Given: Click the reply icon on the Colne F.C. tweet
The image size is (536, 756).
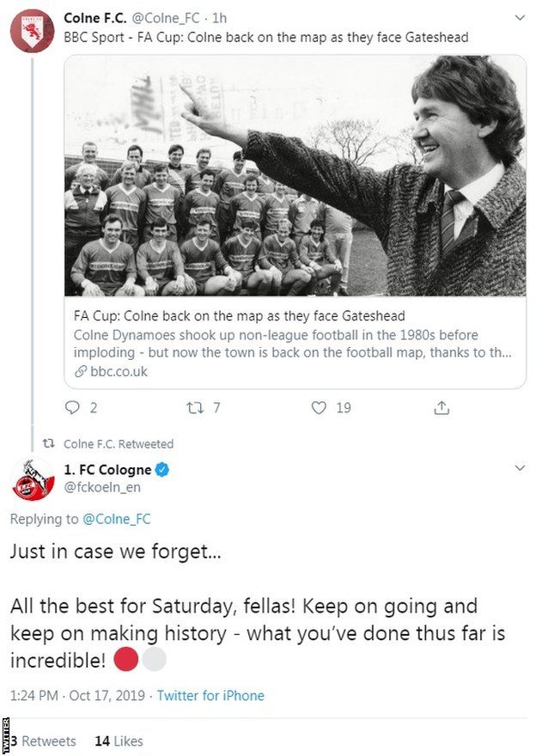Looking at the screenshot, I should coord(73,408).
